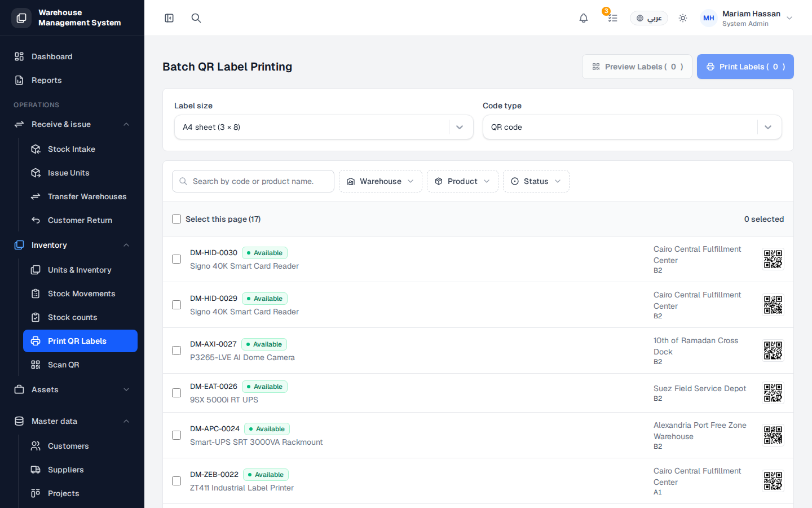The width and height of the screenshot is (812, 508).
Task: Switch the light/dark theme sun icon
Action: pyautogui.click(x=683, y=18)
